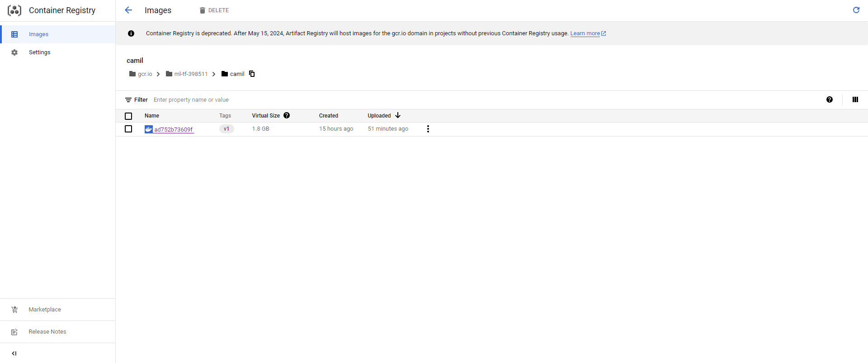Click the camil breadcrumb folder
Image resolution: width=868 pixels, height=363 pixels.
pos(233,74)
